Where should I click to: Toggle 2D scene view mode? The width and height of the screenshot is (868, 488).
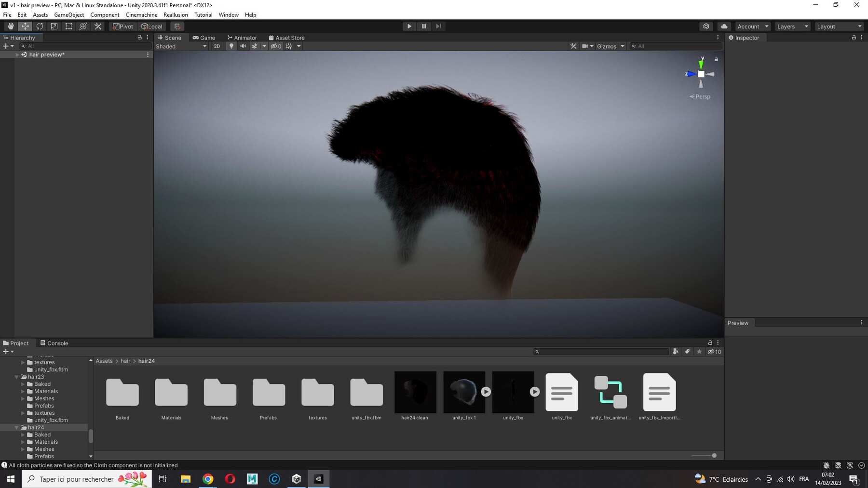[x=217, y=46]
